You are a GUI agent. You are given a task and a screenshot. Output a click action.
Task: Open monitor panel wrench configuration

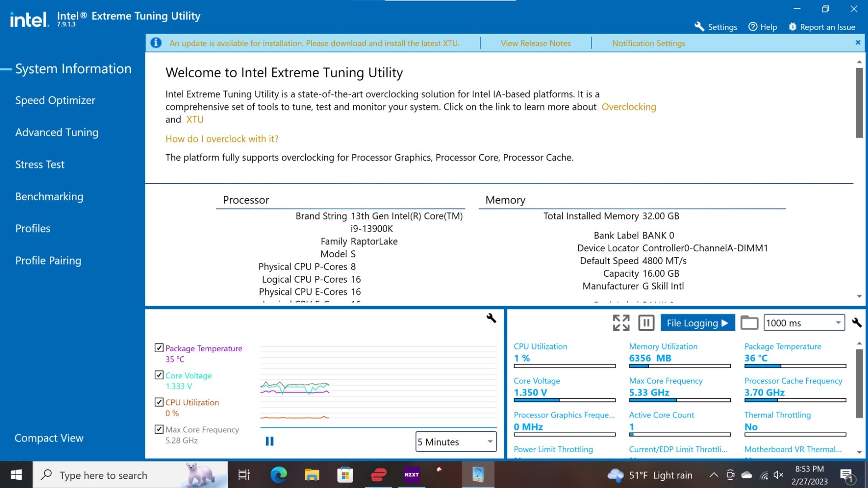click(x=856, y=322)
